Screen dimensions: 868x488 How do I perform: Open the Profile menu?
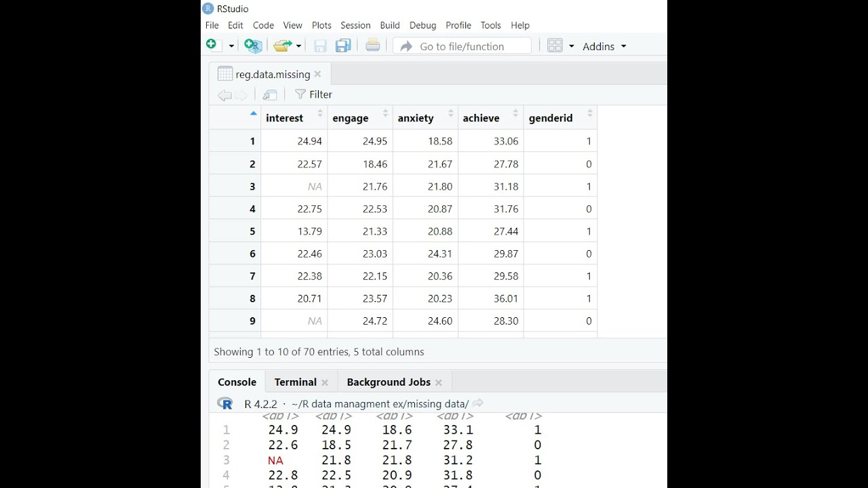458,25
